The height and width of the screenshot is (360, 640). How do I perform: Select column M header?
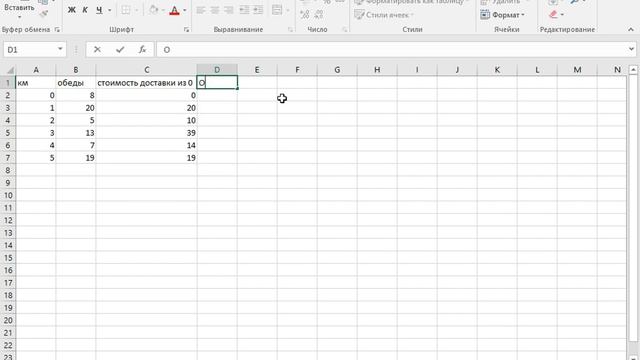(x=577, y=70)
